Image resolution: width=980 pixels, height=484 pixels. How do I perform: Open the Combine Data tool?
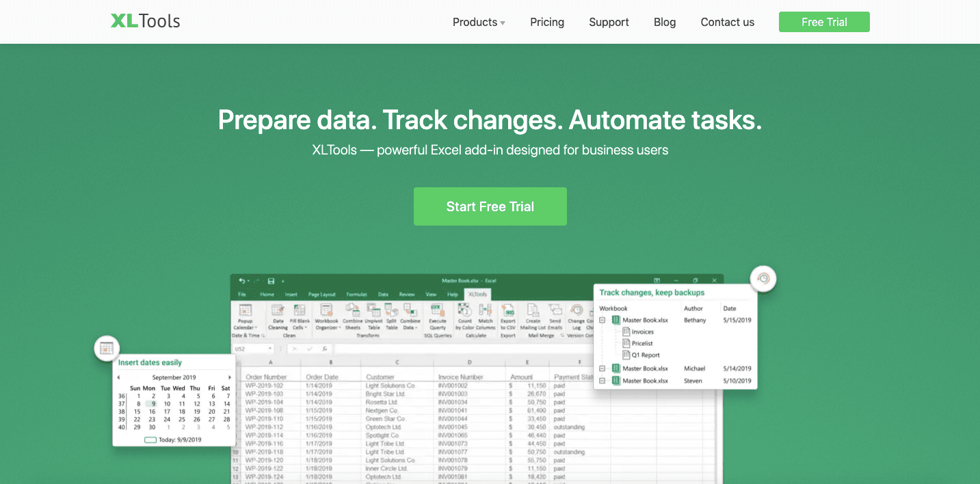(410, 317)
